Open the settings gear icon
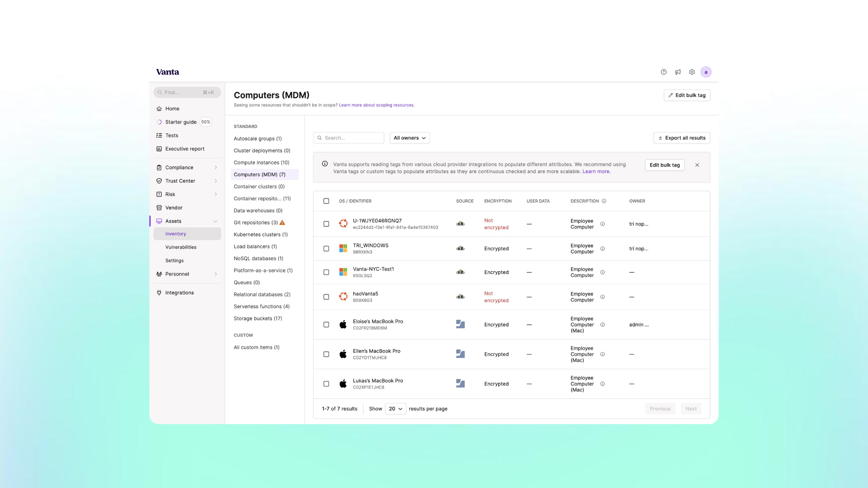 pyautogui.click(x=692, y=72)
